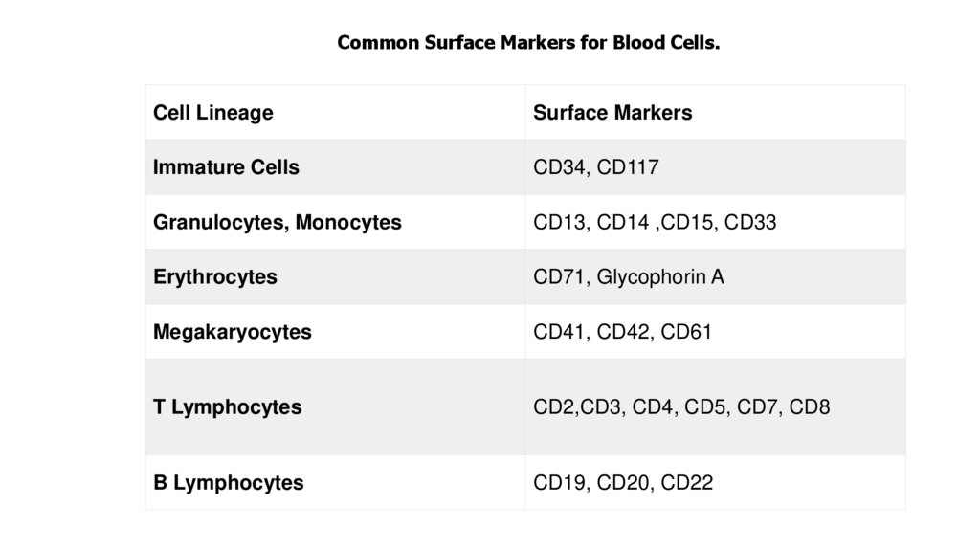Click the CD61 marker text
The width and height of the screenshot is (980, 549).
tap(686, 332)
